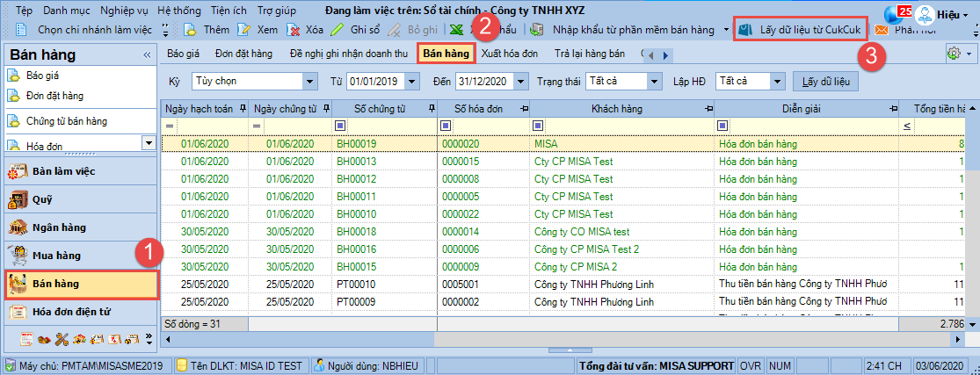Switch to the Xuất hóa đơn tab
Viewport: 980px width, 375px height.
pos(509,54)
